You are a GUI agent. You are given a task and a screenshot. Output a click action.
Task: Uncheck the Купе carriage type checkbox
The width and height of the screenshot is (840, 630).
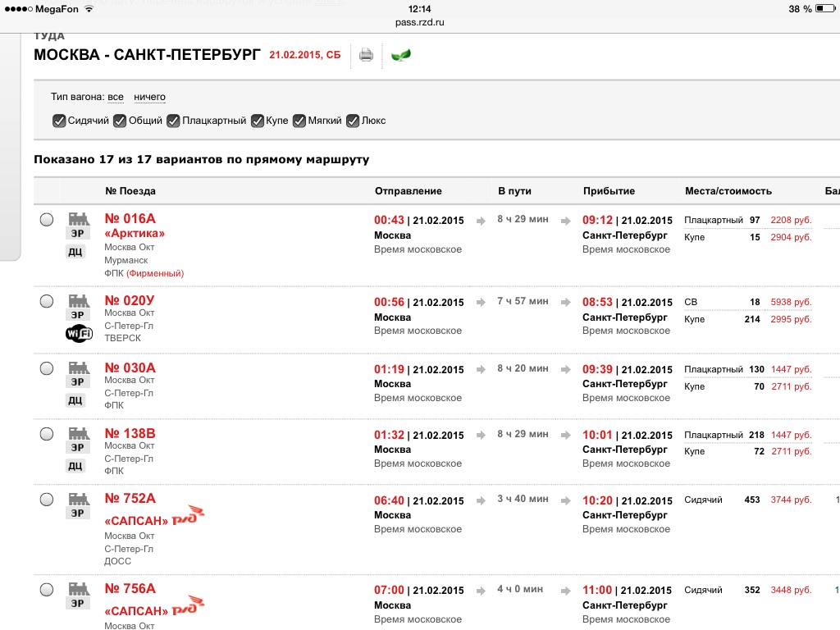point(258,121)
